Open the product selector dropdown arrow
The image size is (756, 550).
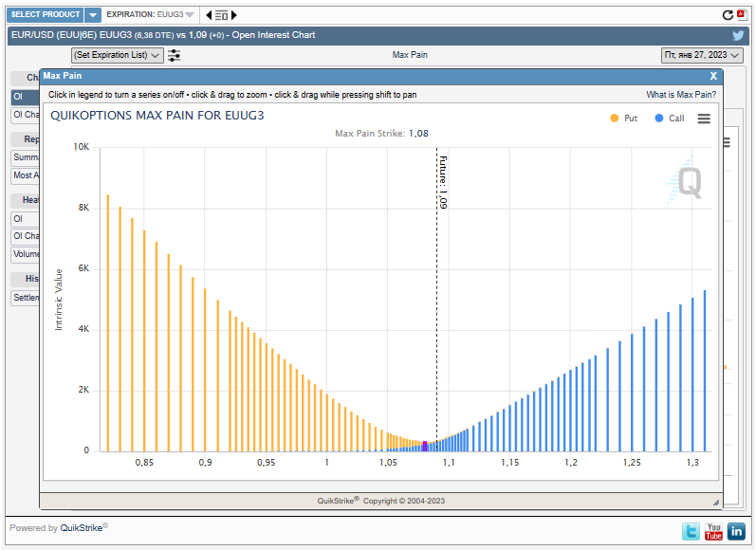[93, 15]
